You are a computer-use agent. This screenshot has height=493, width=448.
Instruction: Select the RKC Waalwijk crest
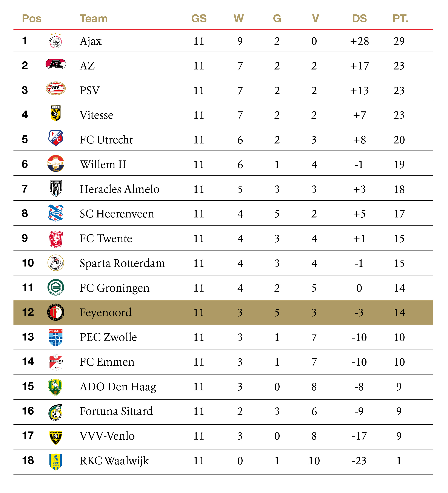click(x=56, y=462)
